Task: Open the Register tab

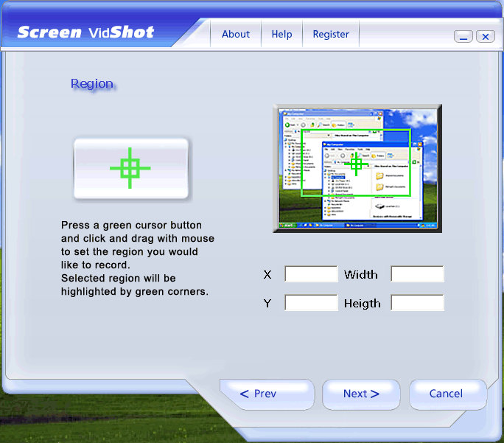Action: 331,34
